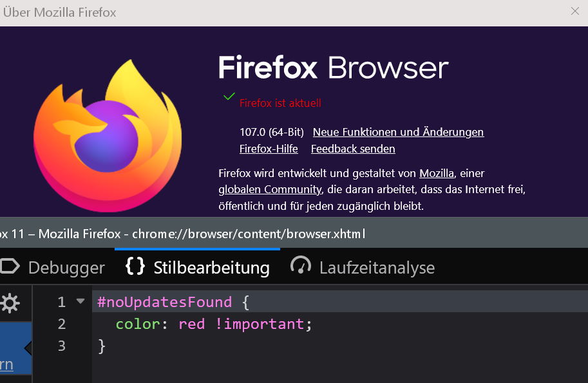Collapse the #noUpdatesFound rule fold arrow

tap(81, 301)
